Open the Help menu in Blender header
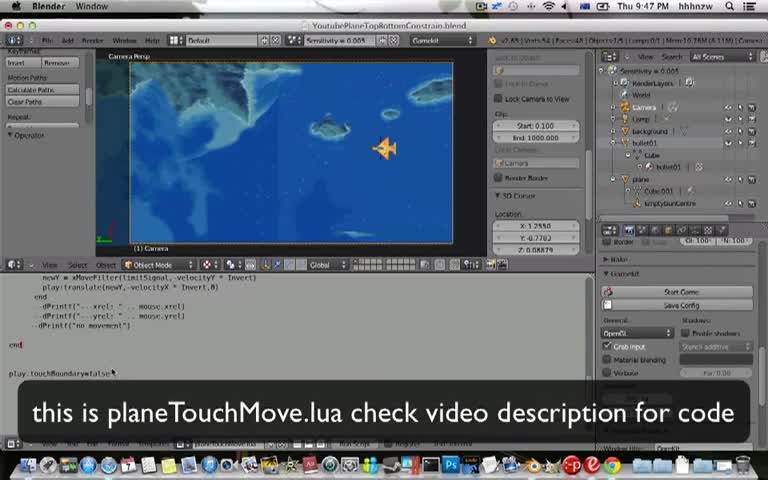Image resolution: width=768 pixels, height=480 pixels. pyautogui.click(x=152, y=40)
